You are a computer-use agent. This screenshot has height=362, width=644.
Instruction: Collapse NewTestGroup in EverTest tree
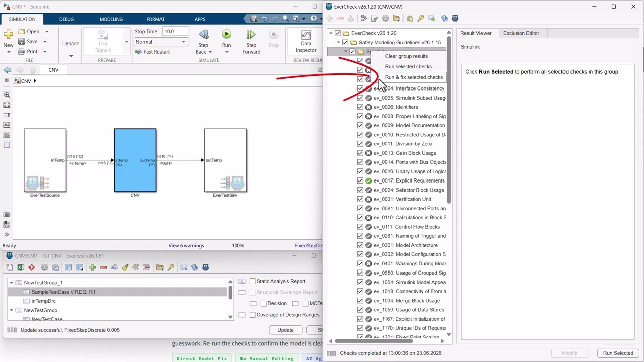click(11, 310)
